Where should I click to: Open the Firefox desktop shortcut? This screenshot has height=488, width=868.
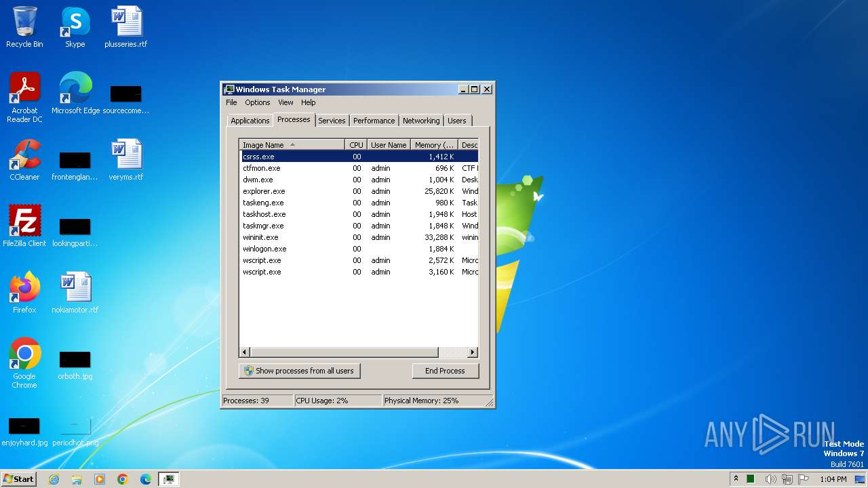[24, 293]
